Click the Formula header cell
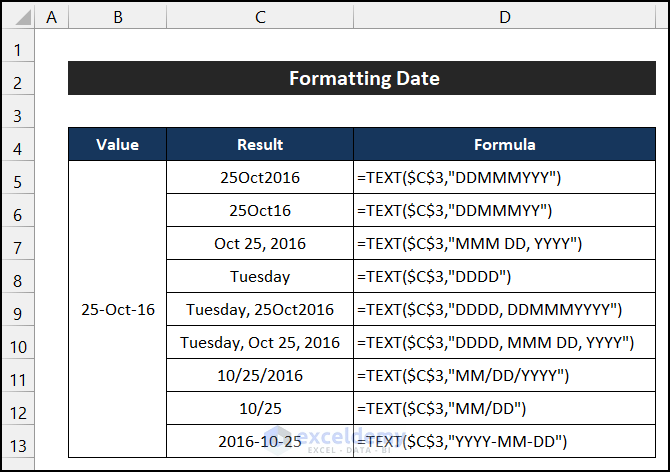This screenshot has width=670, height=472. click(505, 145)
